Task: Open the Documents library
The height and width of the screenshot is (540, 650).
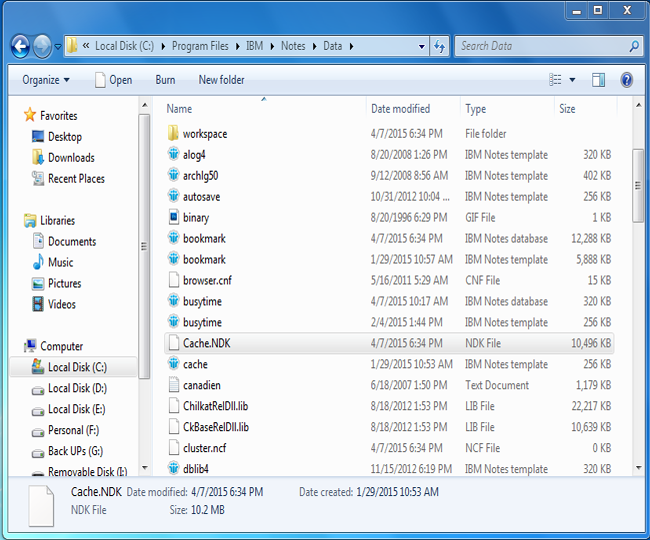Action: [71, 242]
